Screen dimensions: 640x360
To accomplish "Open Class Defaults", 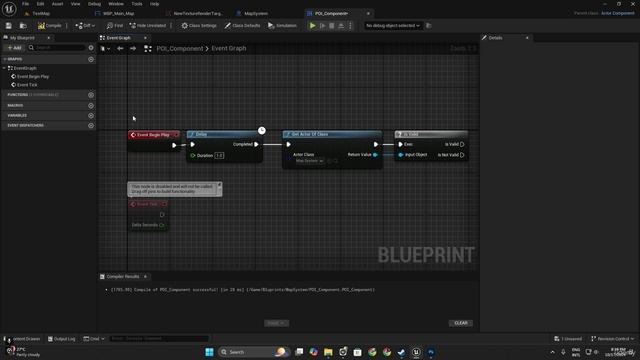I will [x=242, y=26].
